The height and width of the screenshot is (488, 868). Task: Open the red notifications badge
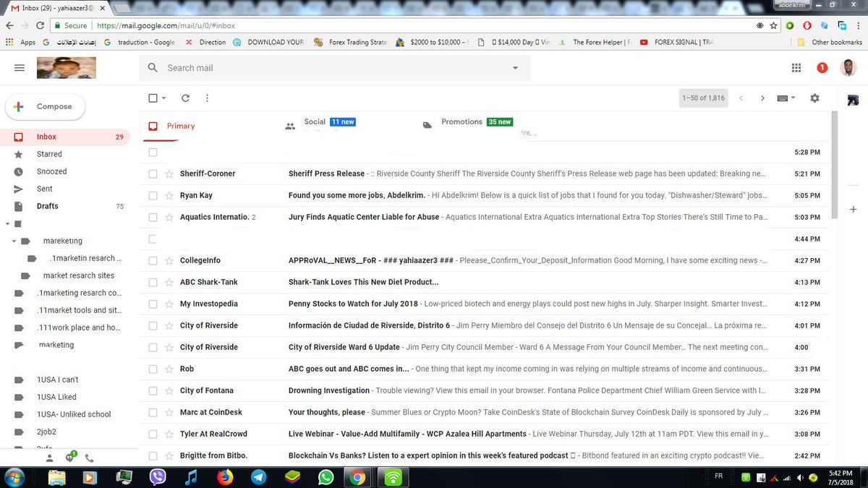pyautogui.click(x=822, y=68)
